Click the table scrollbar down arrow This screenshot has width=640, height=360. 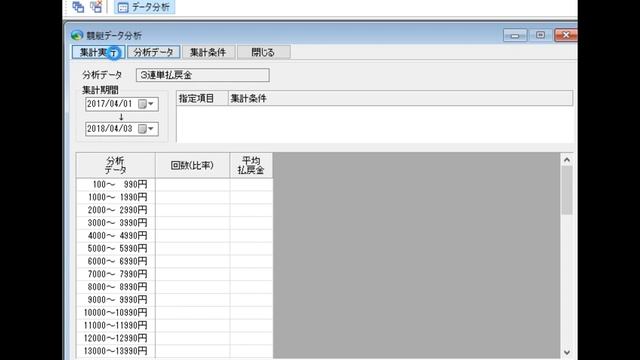pos(567,352)
